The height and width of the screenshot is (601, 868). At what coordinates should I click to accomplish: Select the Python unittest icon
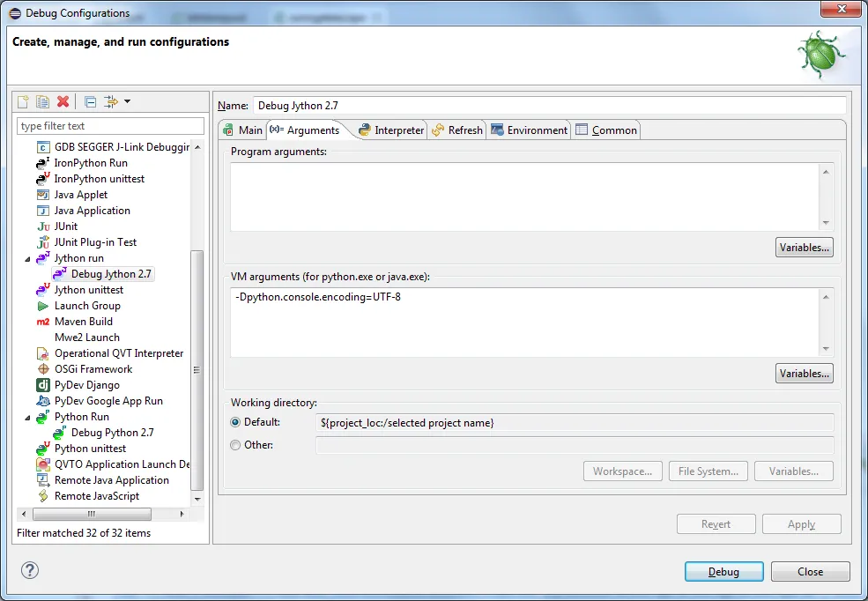tap(42, 449)
